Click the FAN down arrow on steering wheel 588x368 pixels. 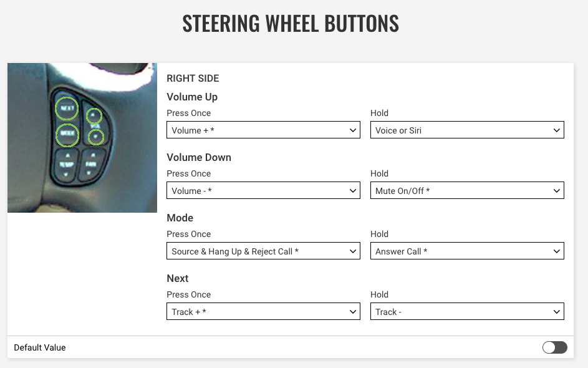[89, 173]
